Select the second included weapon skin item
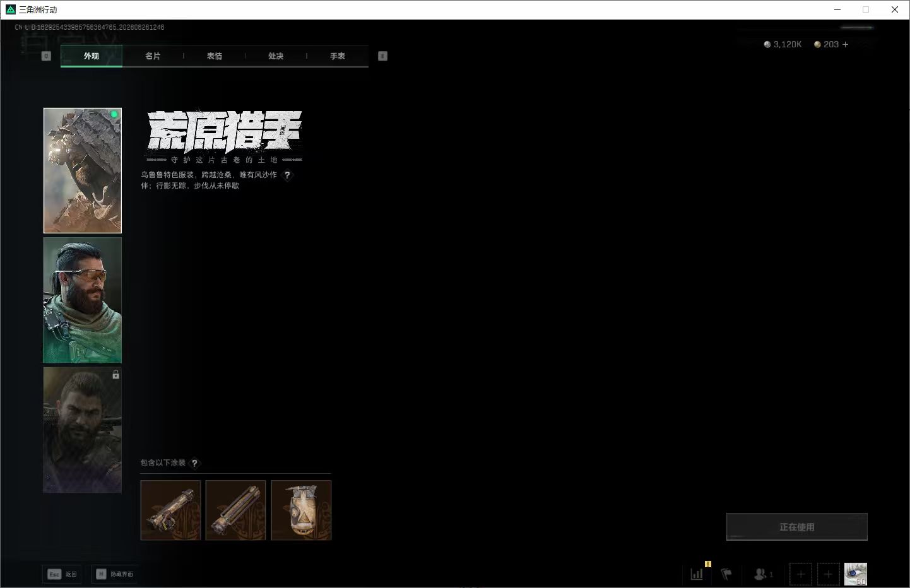 coord(236,510)
